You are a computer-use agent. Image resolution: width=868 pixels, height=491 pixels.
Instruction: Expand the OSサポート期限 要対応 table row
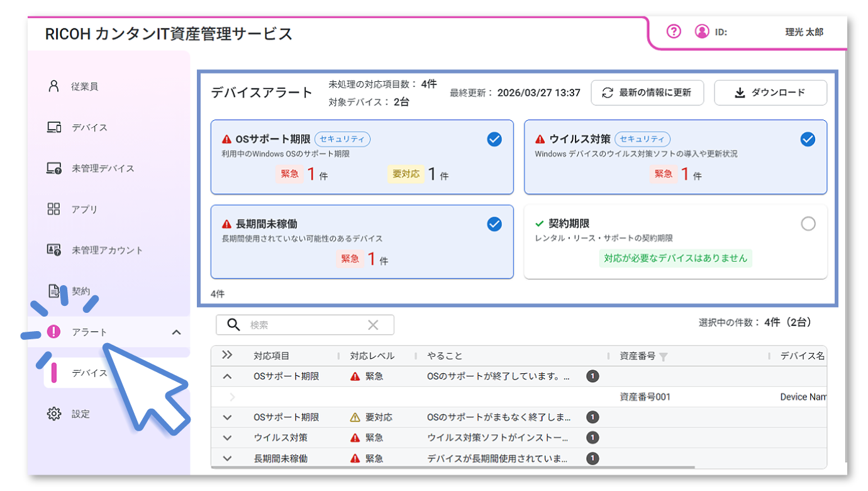pyautogui.click(x=228, y=417)
